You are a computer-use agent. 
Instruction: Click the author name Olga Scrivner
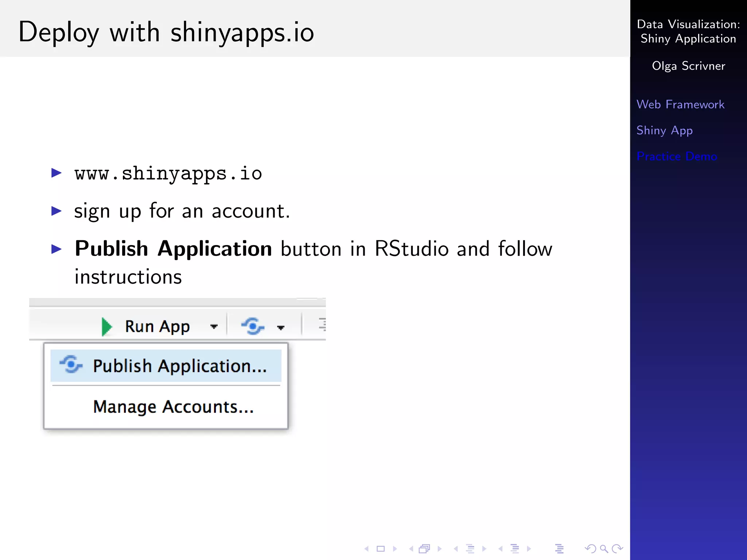pyautogui.click(x=688, y=66)
